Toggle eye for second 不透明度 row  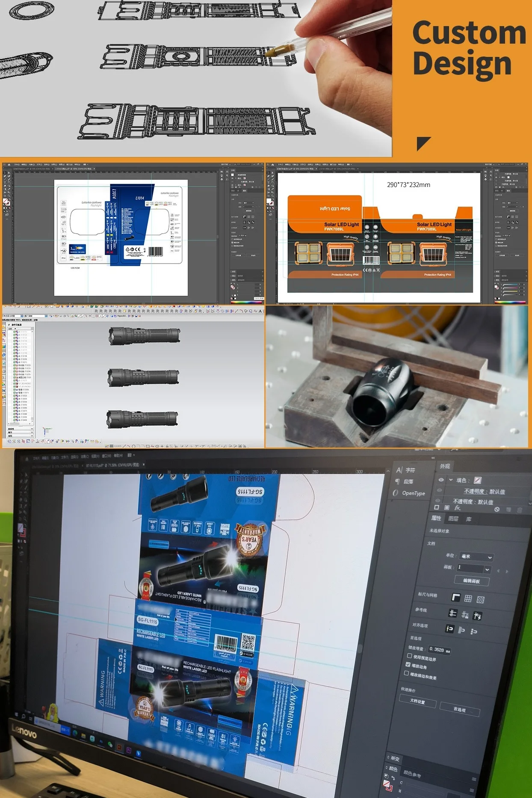click(x=437, y=500)
